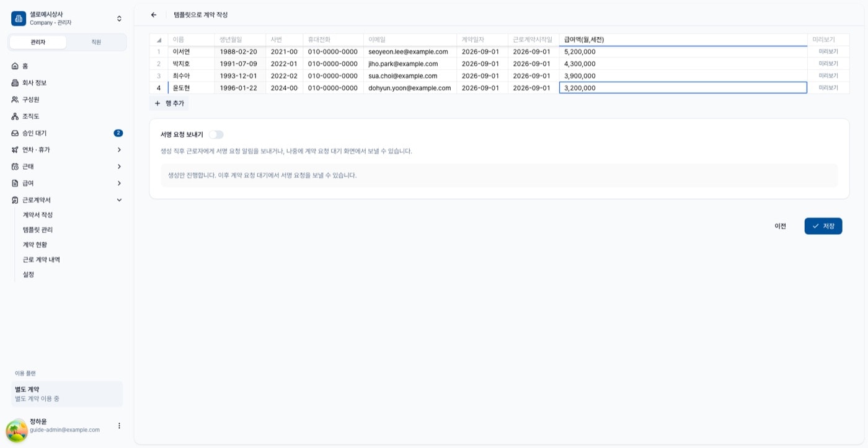Click the 이전 button
868x448 pixels.
coord(780,226)
